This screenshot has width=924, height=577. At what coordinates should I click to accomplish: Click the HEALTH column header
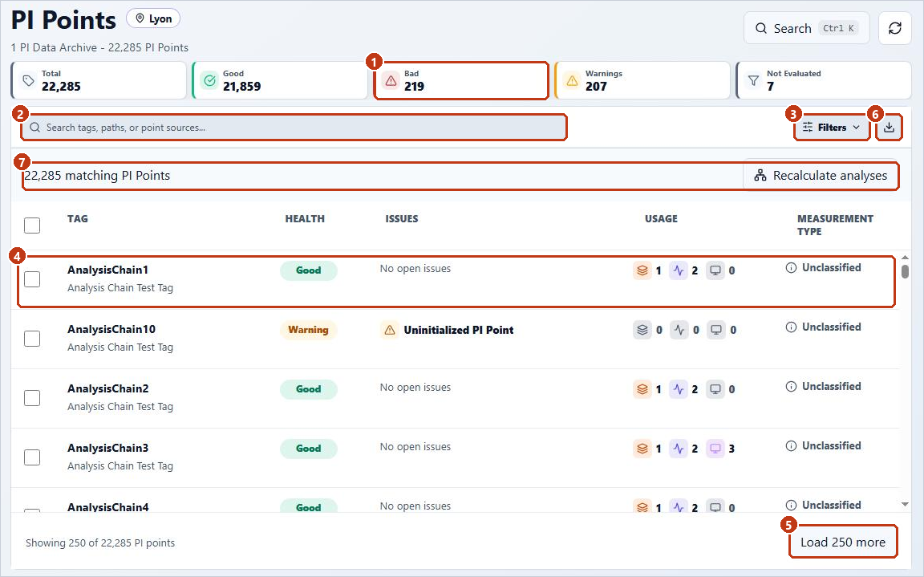[305, 218]
